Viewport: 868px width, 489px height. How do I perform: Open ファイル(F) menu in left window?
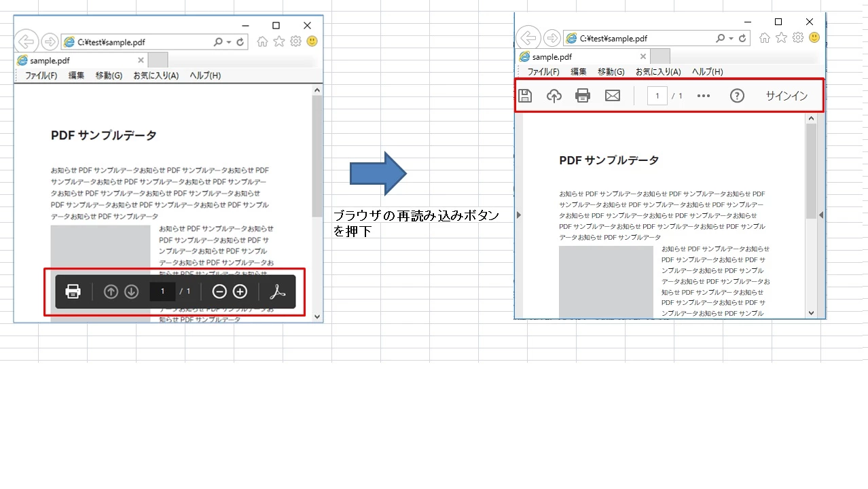pos(41,75)
